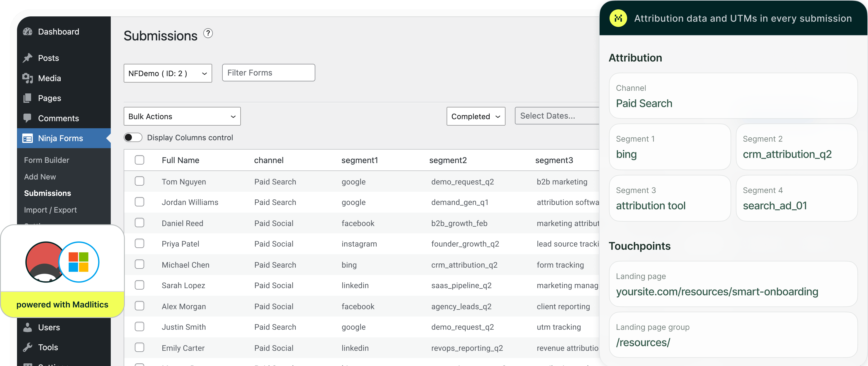This screenshot has width=868, height=366.
Task: Click the powered with Madlitics badge
Action: coord(62,305)
